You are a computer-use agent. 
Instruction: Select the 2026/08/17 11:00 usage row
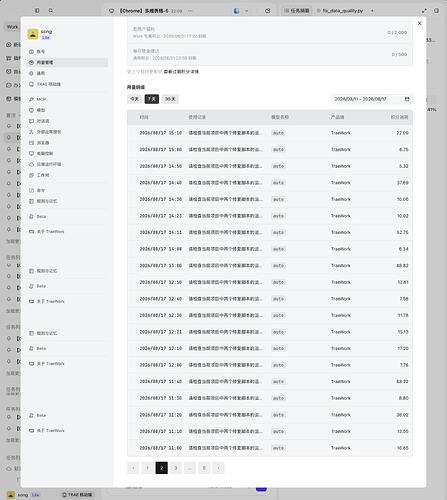point(270,448)
